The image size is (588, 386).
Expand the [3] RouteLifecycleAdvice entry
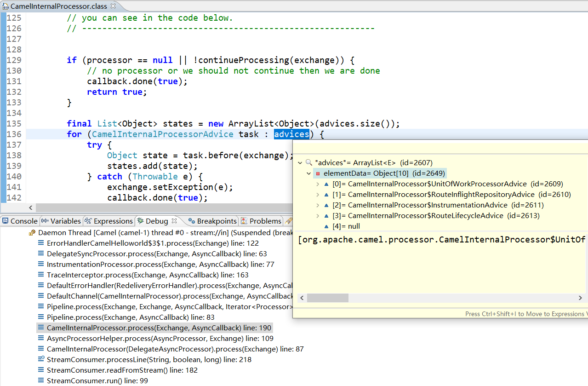click(x=318, y=216)
